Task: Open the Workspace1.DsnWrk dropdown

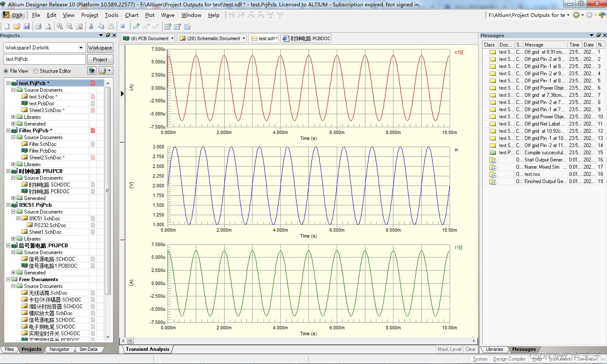Action: [x=81, y=48]
